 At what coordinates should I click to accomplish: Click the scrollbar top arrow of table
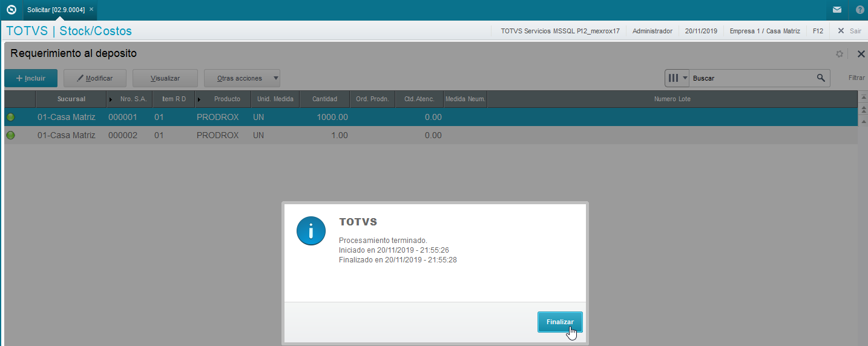[x=863, y=99]
